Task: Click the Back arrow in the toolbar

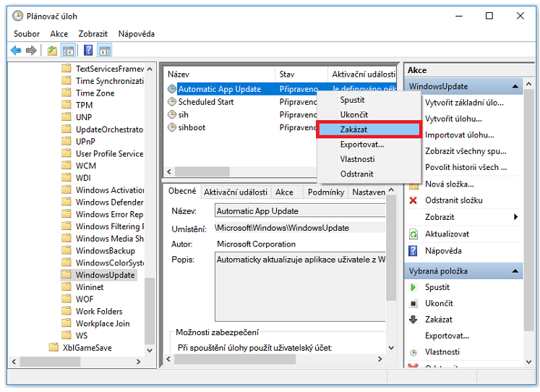Action: pos(16,51)
